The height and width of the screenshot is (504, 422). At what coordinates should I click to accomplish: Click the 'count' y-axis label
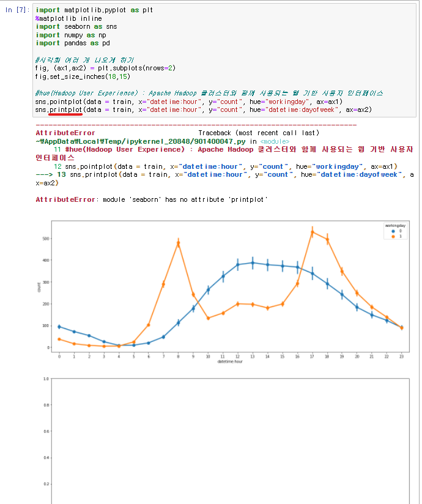pos(39,287)
